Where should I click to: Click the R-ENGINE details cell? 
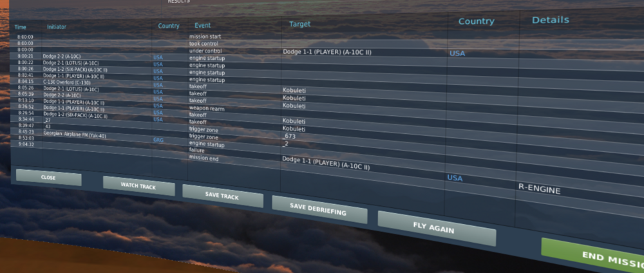pos(539,189)
